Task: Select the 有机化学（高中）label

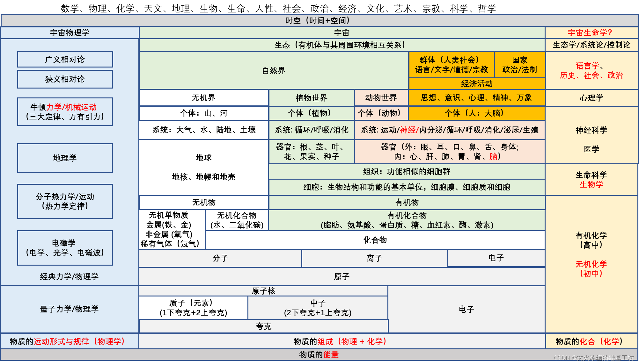Action: [591, 240]
